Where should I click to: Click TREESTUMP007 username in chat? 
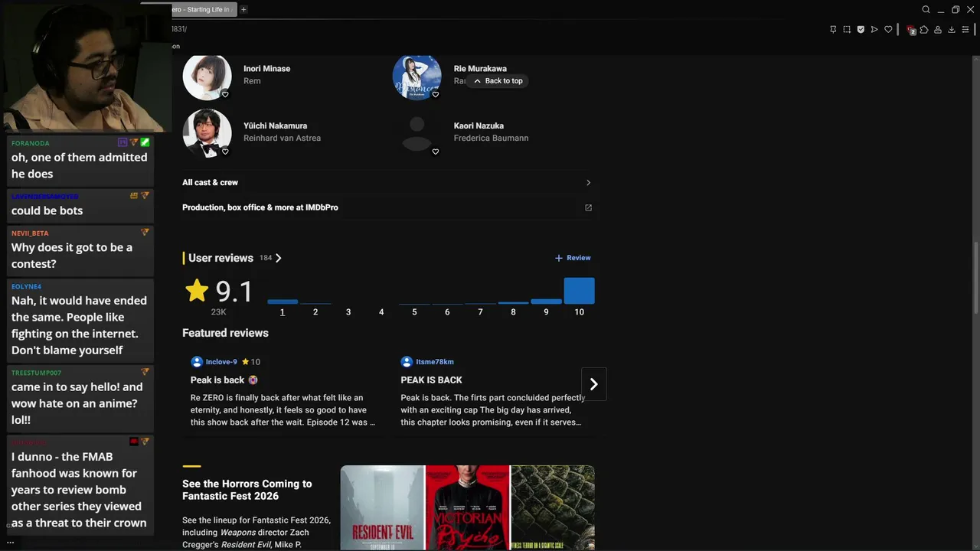point(36,373)
